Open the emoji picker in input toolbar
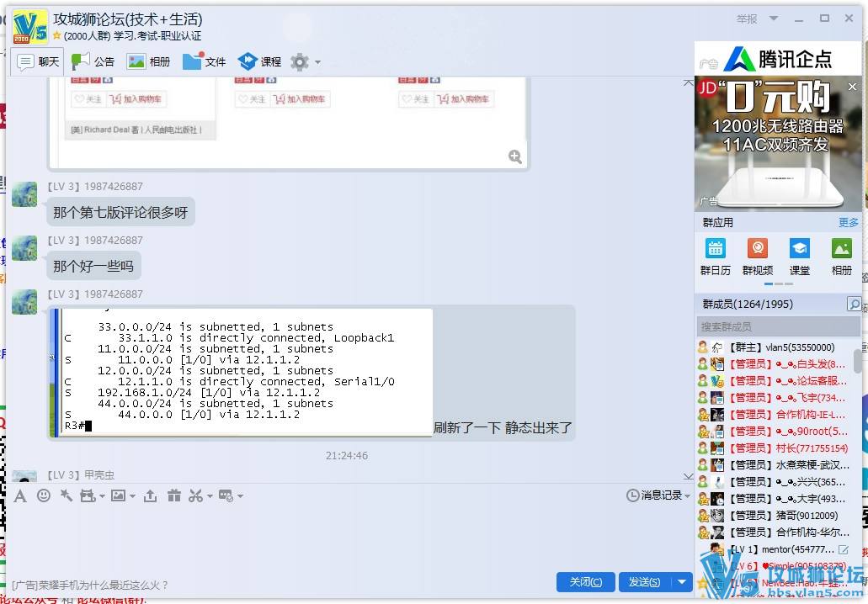The width and height of the screenshot is (868, 604). coord(44,495)
